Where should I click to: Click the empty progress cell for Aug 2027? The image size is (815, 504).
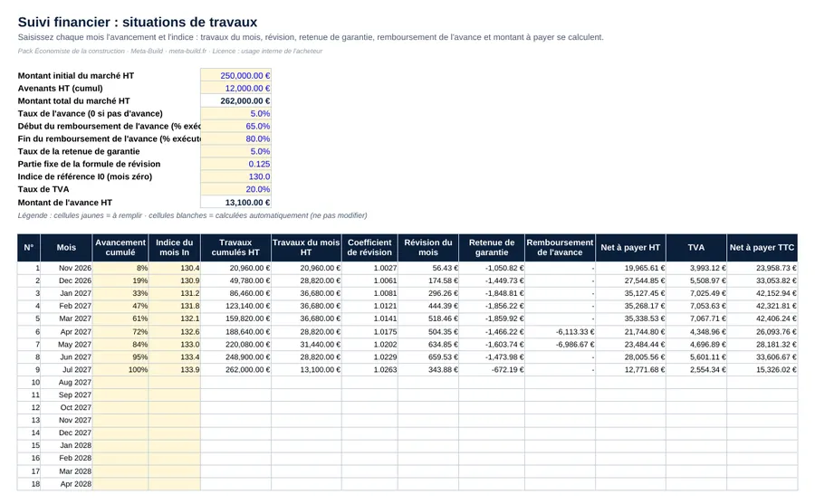(120, 382)
